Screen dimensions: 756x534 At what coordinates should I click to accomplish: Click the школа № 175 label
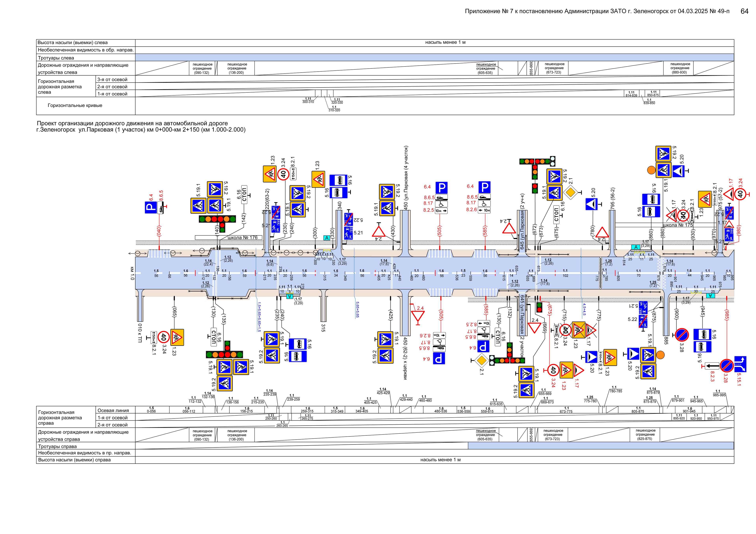point(678,225)
